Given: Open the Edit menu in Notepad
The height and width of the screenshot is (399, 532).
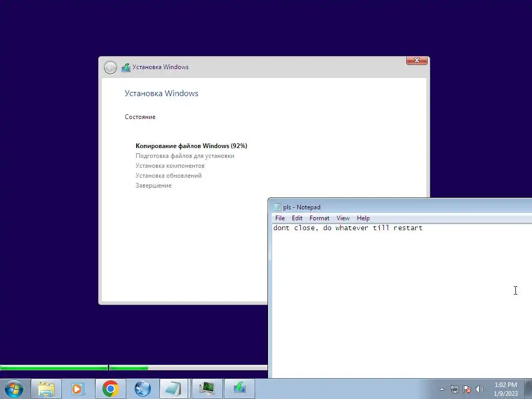Looking at the screenshot, I should pyautogui.click(x=297, y=218).
